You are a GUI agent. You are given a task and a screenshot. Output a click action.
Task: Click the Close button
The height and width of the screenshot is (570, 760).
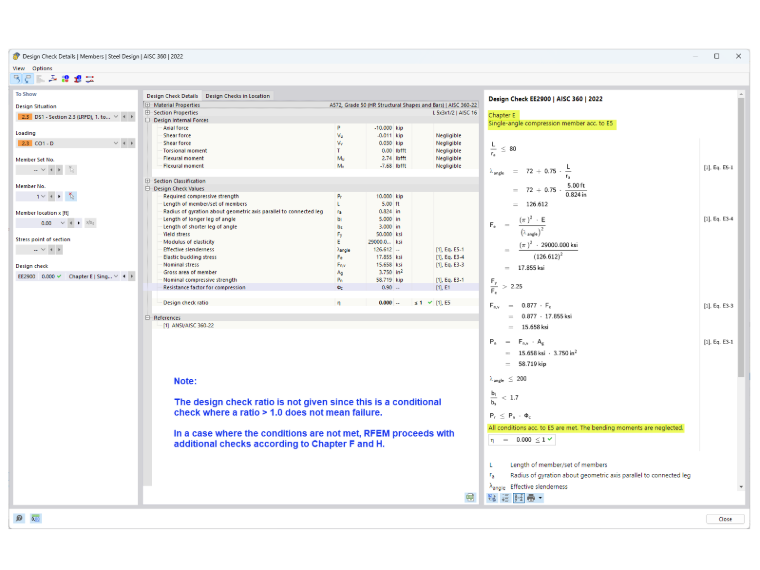725,519
